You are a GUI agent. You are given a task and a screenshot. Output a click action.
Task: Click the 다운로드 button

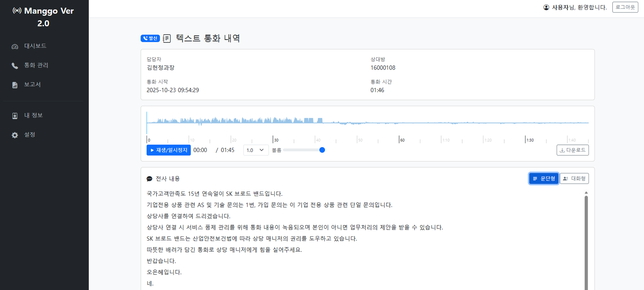(573, 150)
